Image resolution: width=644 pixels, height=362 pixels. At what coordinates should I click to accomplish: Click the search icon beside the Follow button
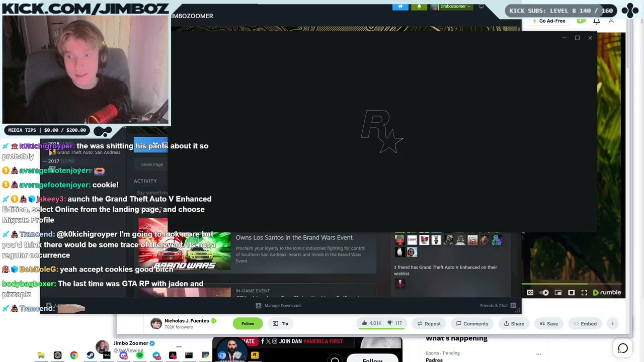[x=335, y=359]
